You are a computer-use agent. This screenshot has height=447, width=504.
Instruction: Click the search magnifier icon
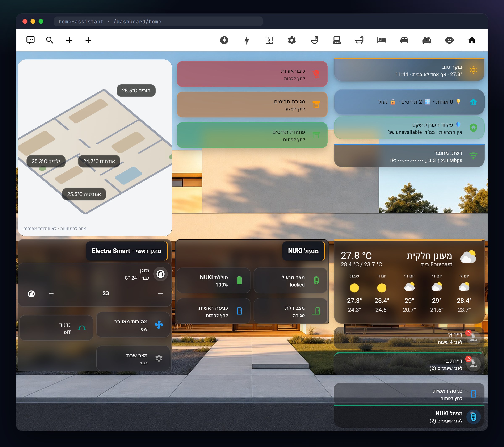[50, 40]
